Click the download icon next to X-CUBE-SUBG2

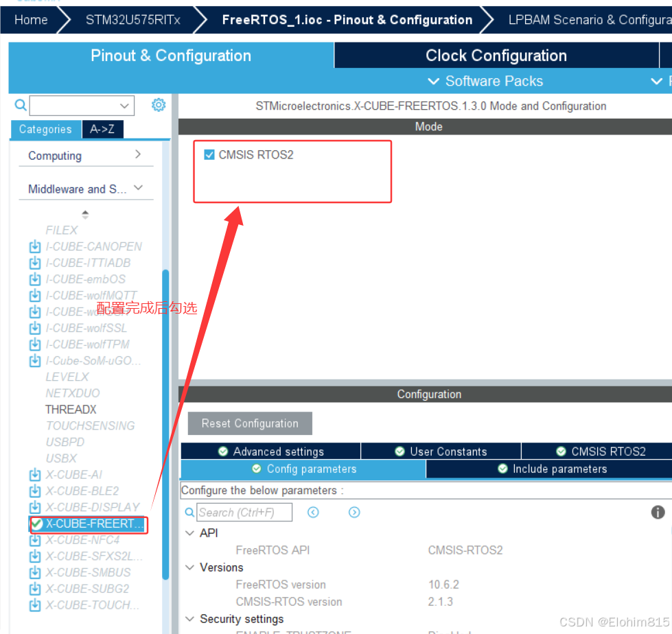pyautogui.click(x=35, y=589)
